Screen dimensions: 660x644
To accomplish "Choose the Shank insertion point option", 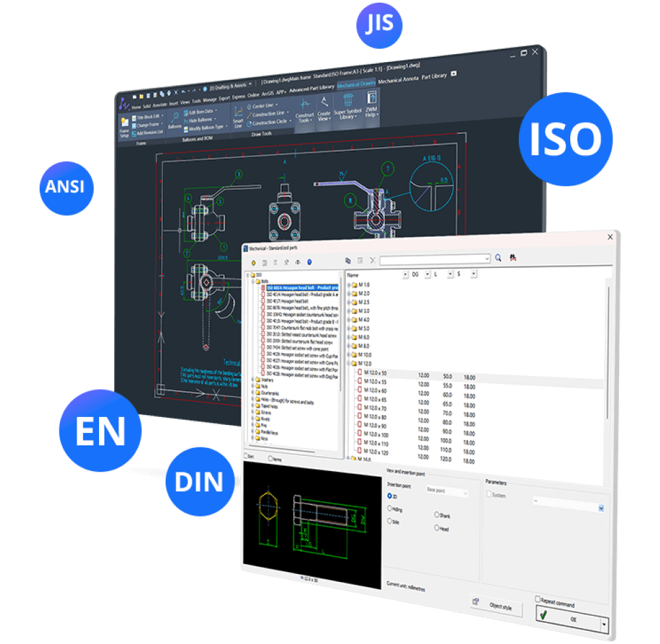I will (x=436, y=515).
